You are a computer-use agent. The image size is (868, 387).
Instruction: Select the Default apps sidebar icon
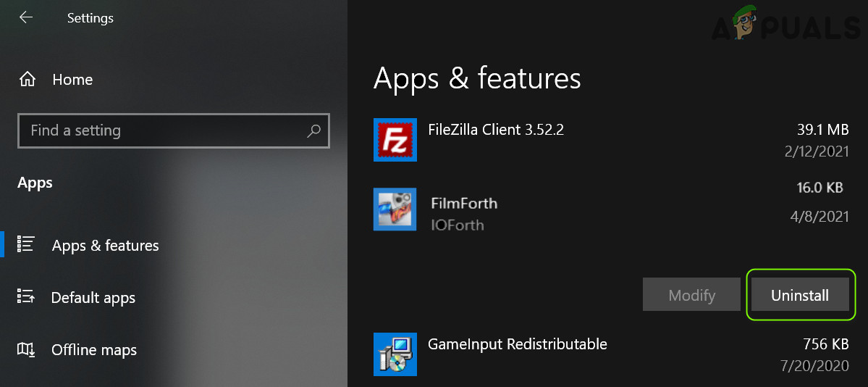[26, 297]
